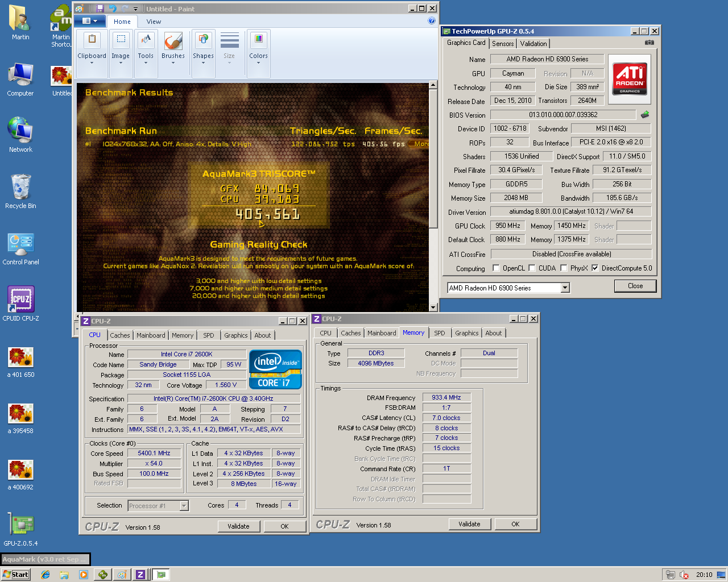Undo the last action in Paint

pyautogui.click(x=112, y=9)
